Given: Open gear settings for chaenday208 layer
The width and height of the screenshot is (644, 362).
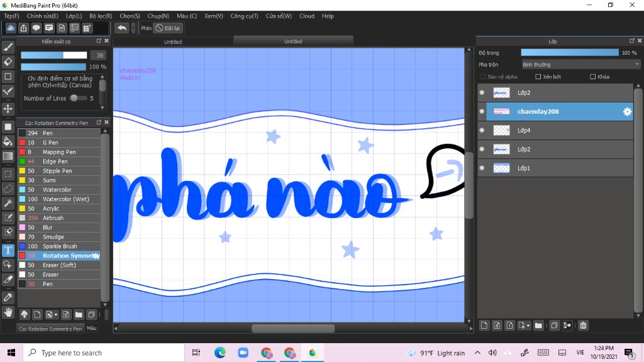Looking at the screenshot, I should 627,112.
